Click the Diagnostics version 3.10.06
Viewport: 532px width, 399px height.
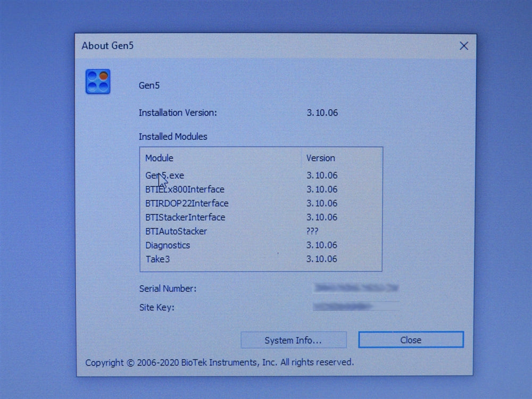[x=322, y=245]
